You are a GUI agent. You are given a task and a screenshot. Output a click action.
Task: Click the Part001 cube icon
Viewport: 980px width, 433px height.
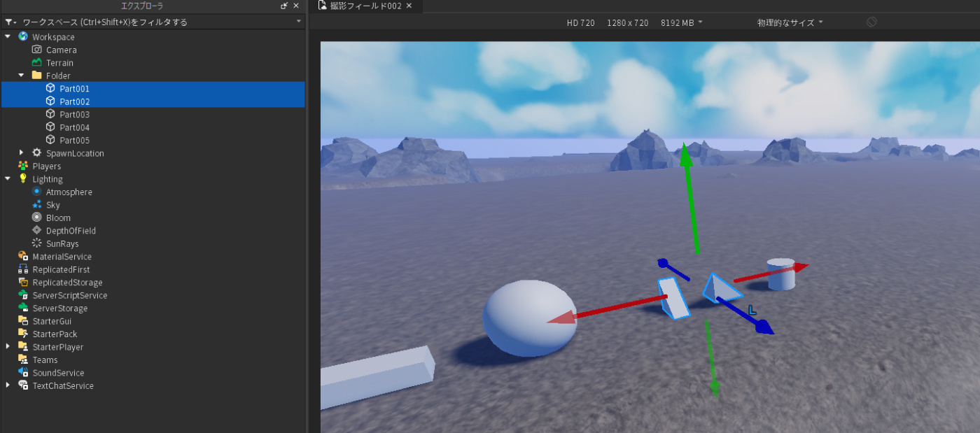[50, 88]
